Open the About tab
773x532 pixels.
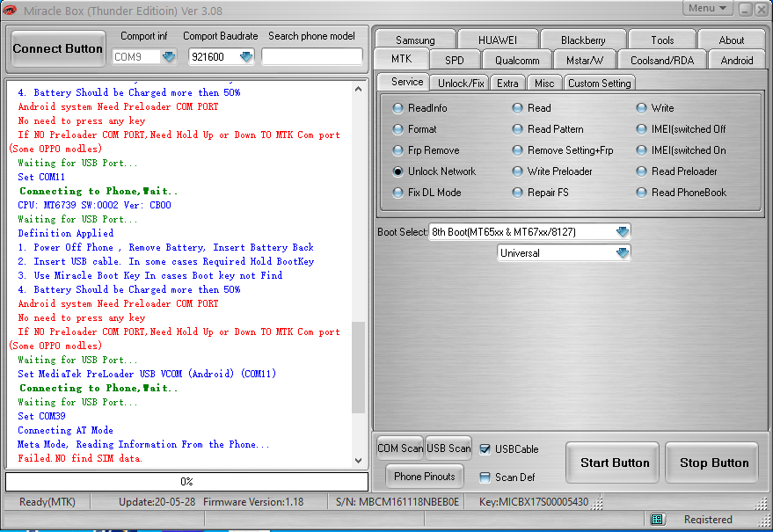731,40
